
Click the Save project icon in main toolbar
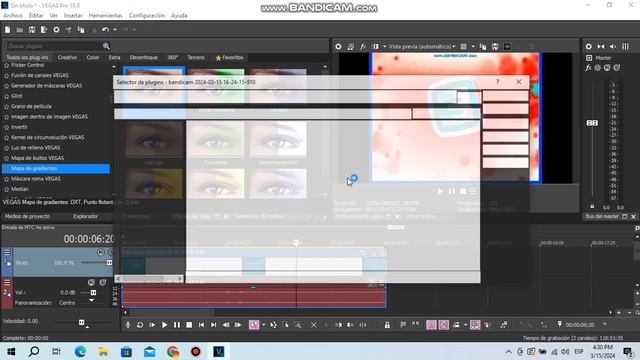tap(32, 30)
